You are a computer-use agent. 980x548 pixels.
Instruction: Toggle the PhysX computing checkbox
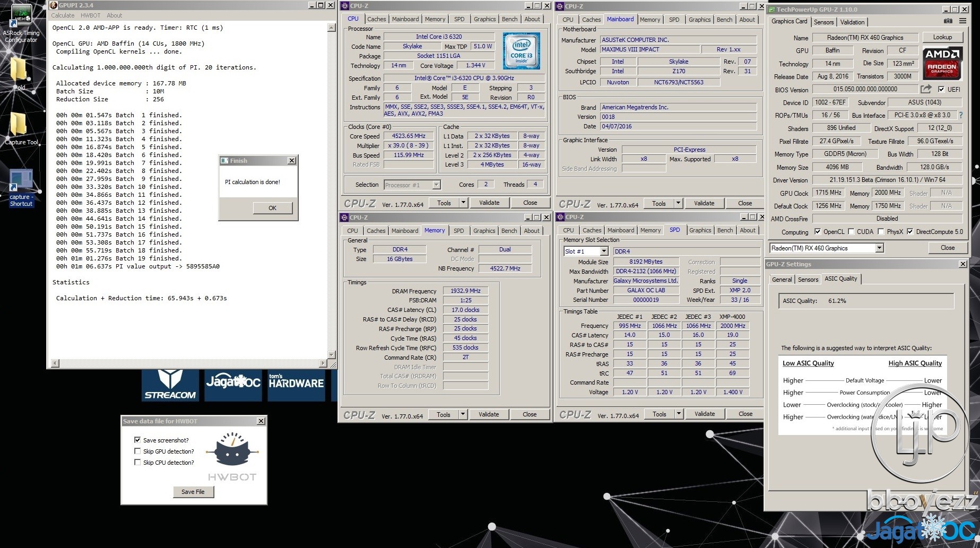(881, 232)
